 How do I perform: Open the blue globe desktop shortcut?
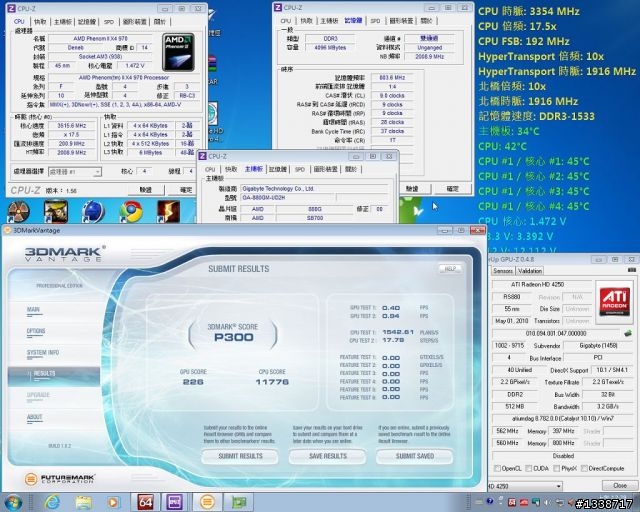click(93, 211)
